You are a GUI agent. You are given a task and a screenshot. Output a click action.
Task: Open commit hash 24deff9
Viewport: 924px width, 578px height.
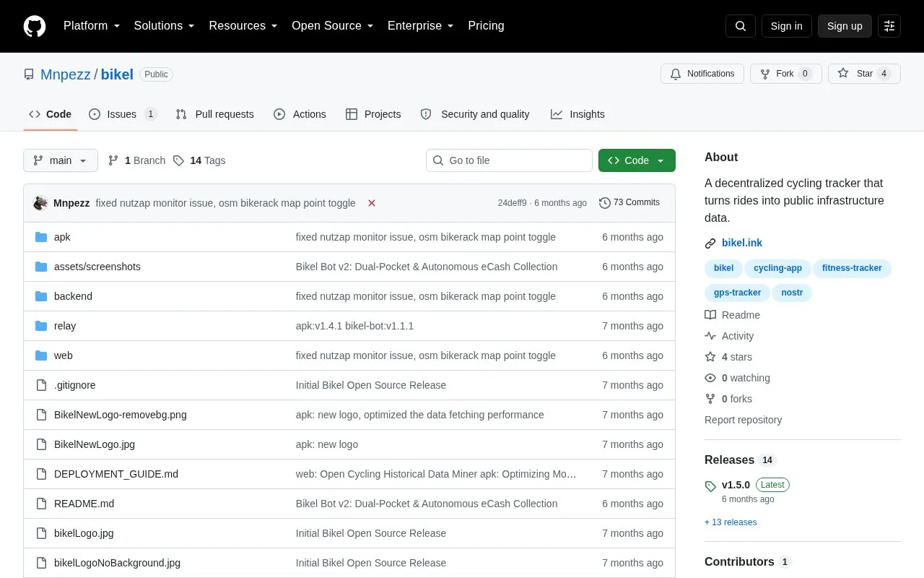click(x=512, y=203)
